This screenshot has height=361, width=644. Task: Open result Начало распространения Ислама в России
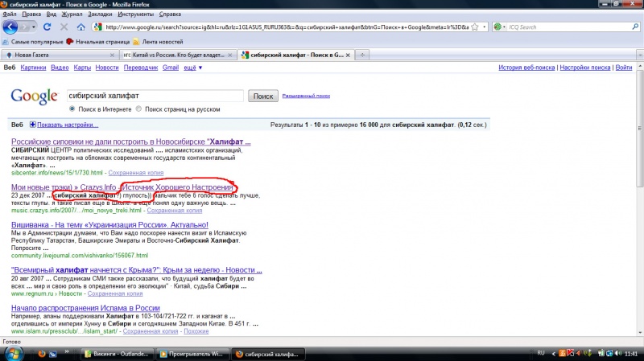tap(85, 308)
